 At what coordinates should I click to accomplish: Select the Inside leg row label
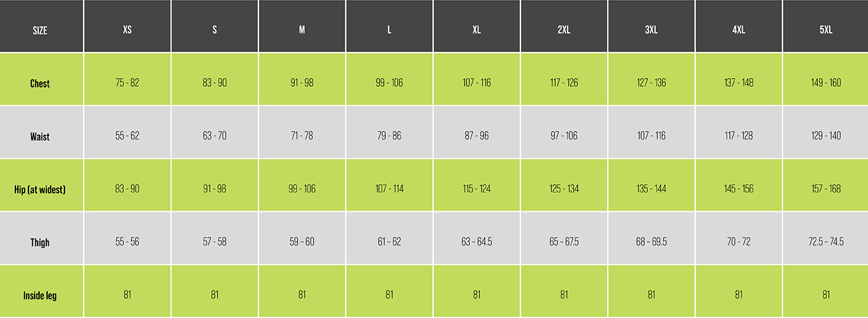[40, 296]
